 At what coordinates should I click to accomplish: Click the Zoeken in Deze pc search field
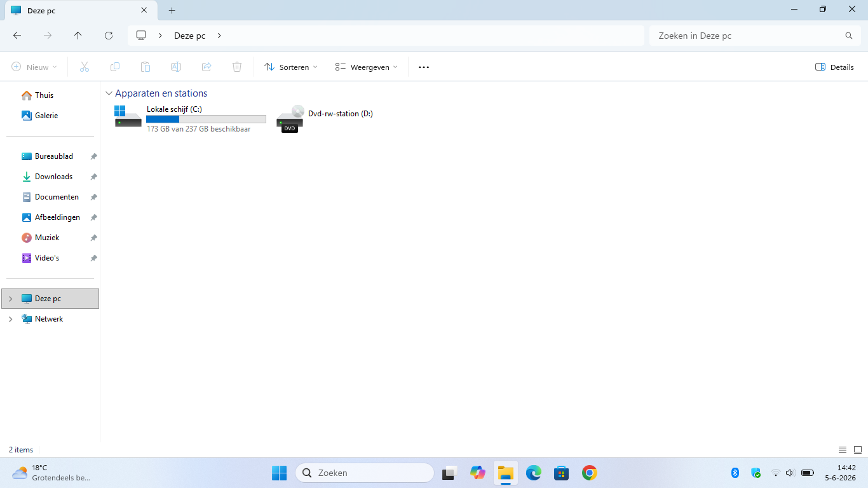pyautogui.click(x=754, y=36)
